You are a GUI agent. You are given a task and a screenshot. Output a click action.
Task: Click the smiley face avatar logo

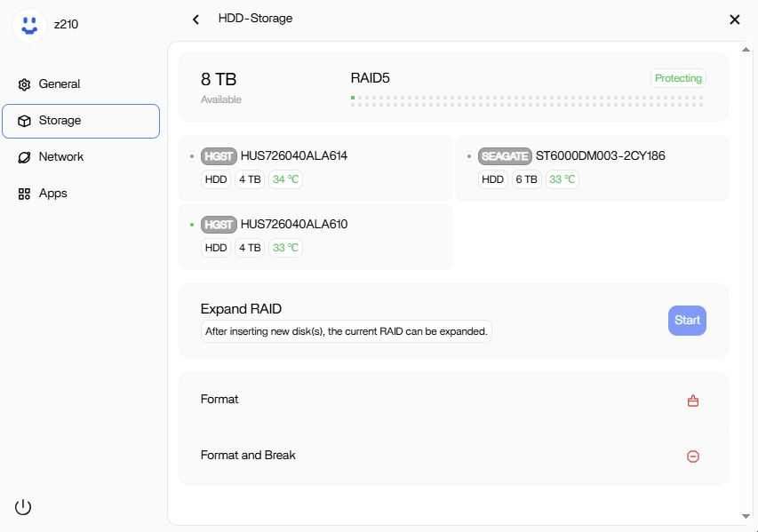pos(29,25)
